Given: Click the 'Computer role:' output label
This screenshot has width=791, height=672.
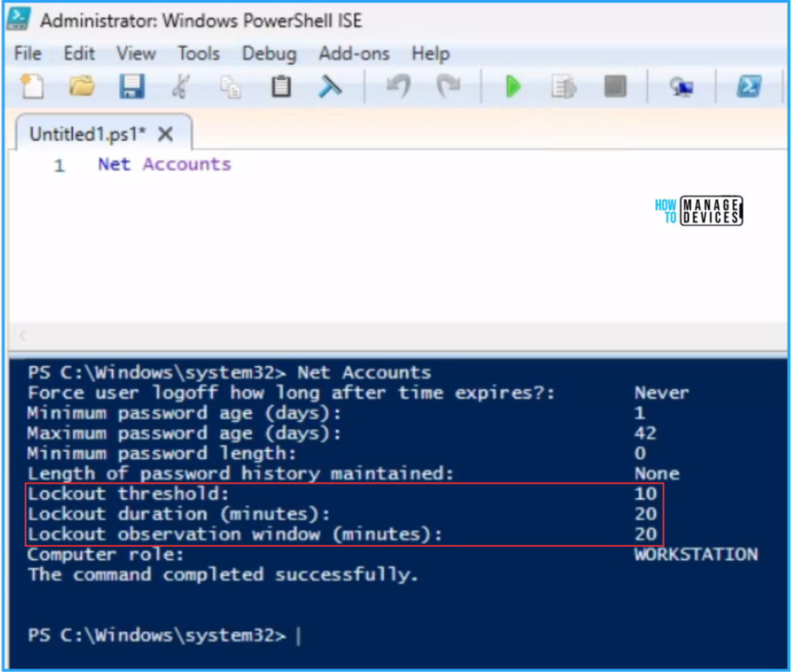Looking at the screenshot, I should 105,555.
